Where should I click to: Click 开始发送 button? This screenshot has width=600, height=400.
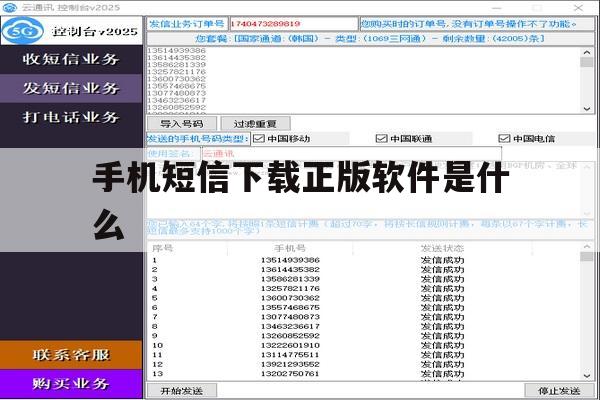(x=182, y=391)
